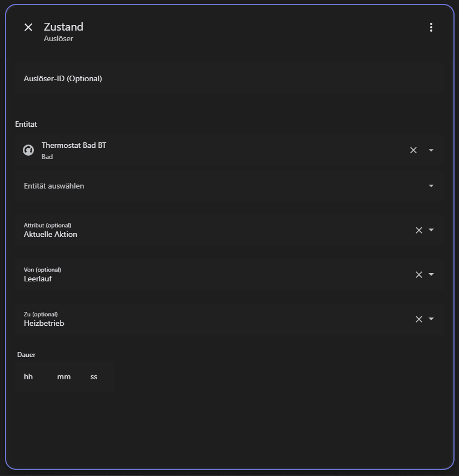This screenshot has height=476, width=459.
Task: Clear the Aktuelle Aktion attribute
Action: point(419,230)
